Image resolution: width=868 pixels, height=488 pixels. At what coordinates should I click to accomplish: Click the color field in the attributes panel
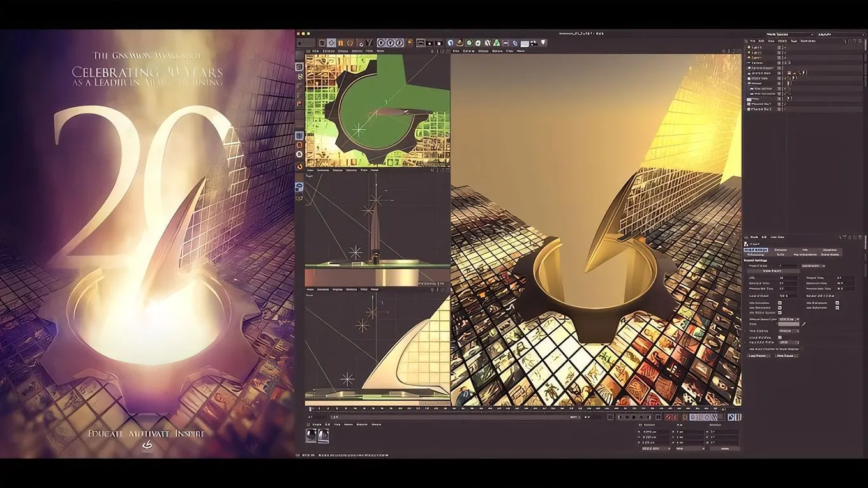pos(789,324)
